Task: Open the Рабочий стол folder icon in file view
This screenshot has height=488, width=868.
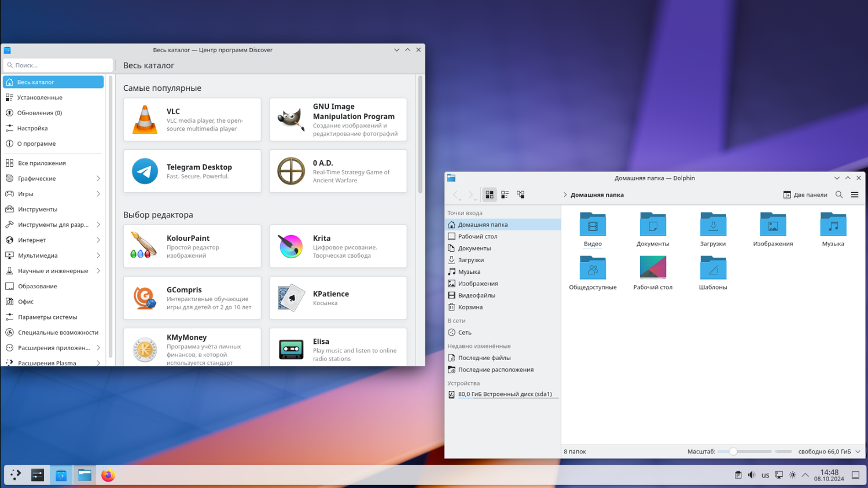Action: [x=653, y=268]
